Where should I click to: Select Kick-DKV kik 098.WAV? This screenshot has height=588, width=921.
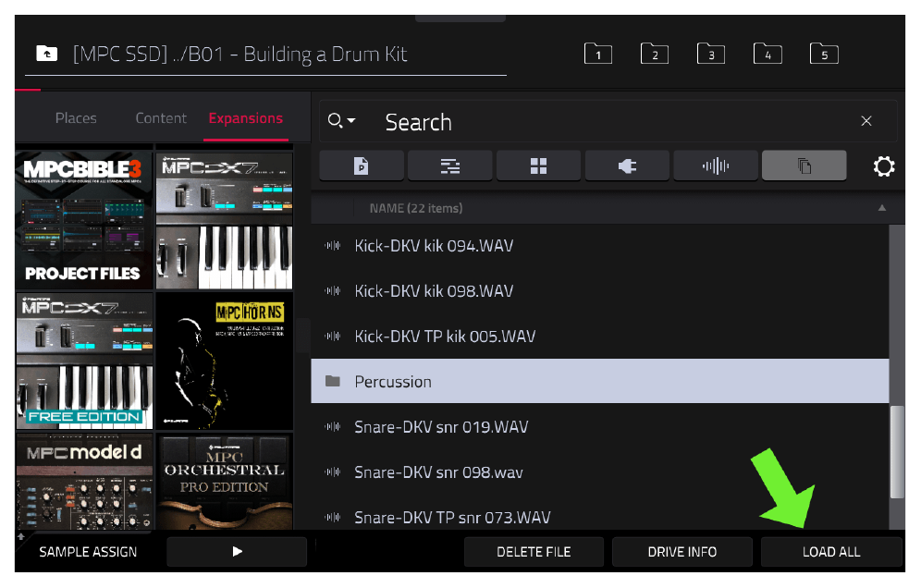click(600, 291)
